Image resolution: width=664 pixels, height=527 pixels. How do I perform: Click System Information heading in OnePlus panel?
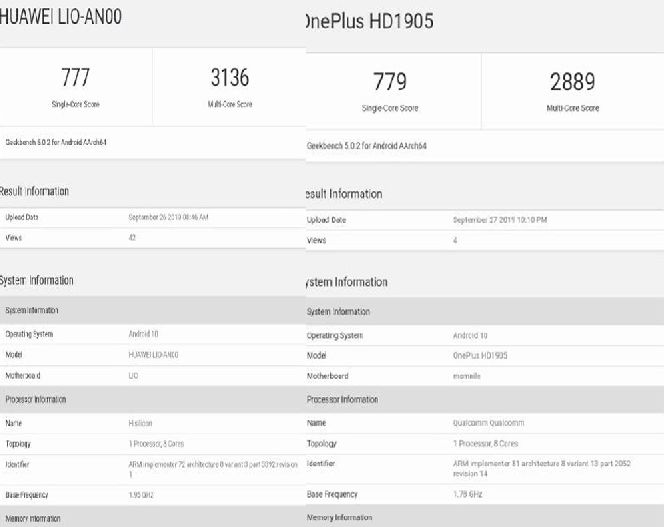(x=346, y=282)
